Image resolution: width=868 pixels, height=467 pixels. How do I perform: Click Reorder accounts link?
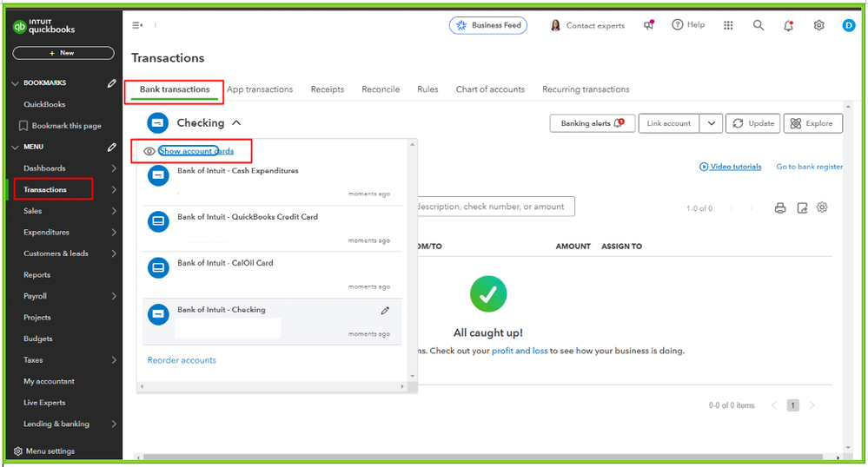(182, 360)
